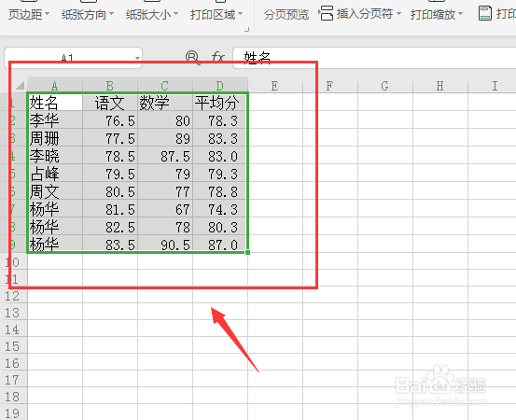This screenshot has height=420, width=516.
Task: Select column C header
Action: tap(165, 86)
